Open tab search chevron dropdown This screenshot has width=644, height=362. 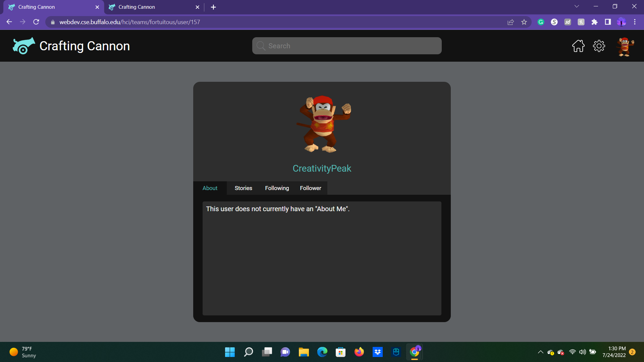click(x=577, y=6)
